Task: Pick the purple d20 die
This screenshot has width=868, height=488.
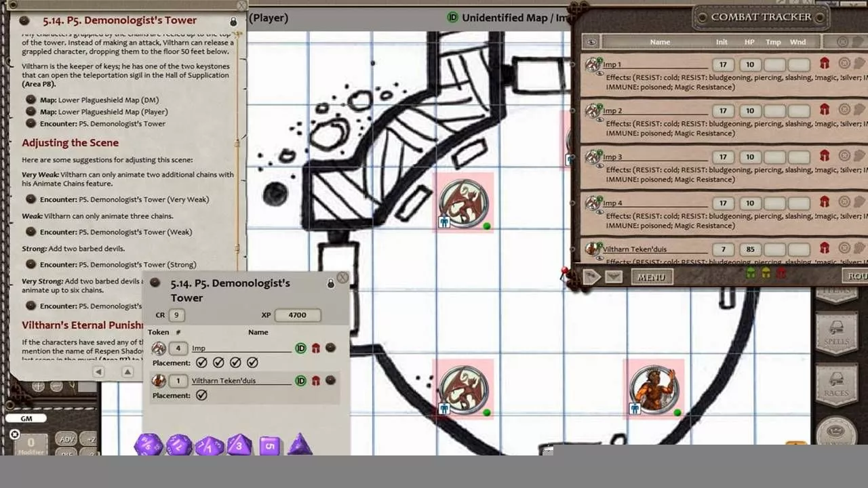Action: click(x=148, y=445)
